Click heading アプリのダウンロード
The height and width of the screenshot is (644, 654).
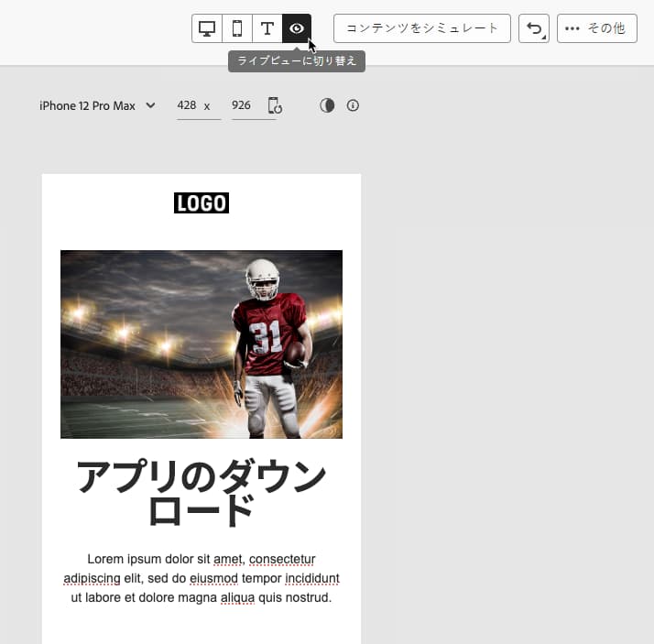[x=202, y=493]
